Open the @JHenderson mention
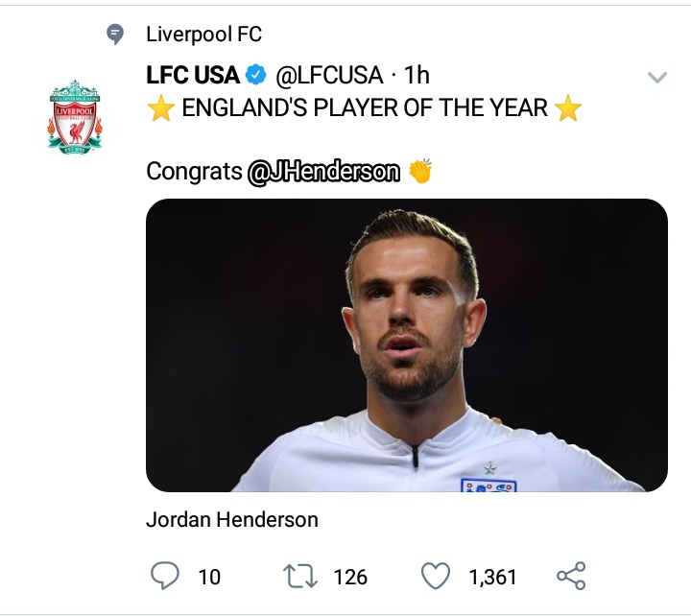691x616 pixels. (322, 172)
